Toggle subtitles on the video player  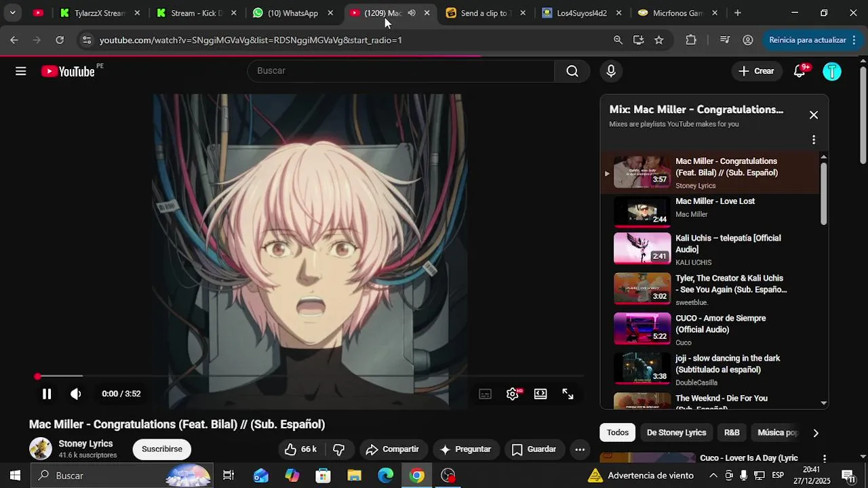coord(485,394)
